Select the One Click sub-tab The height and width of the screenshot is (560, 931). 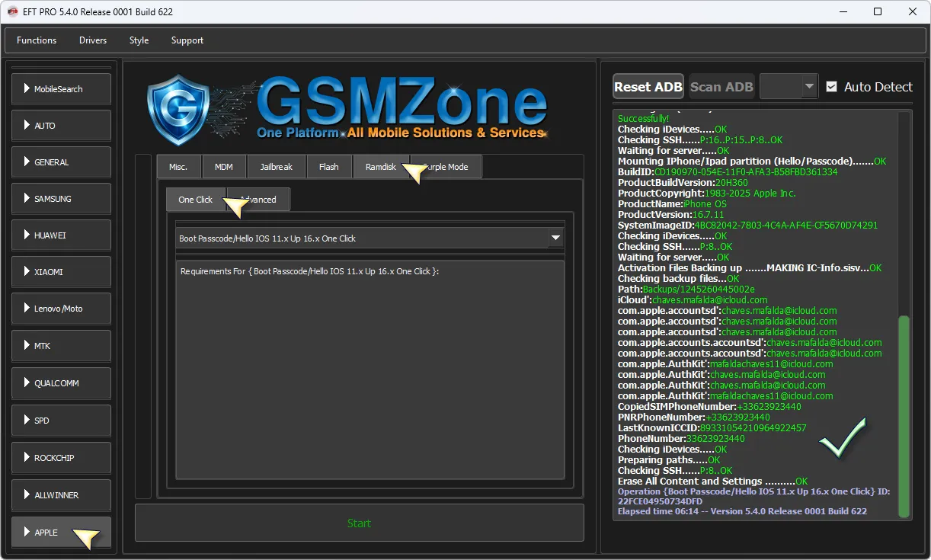[195, 200]
